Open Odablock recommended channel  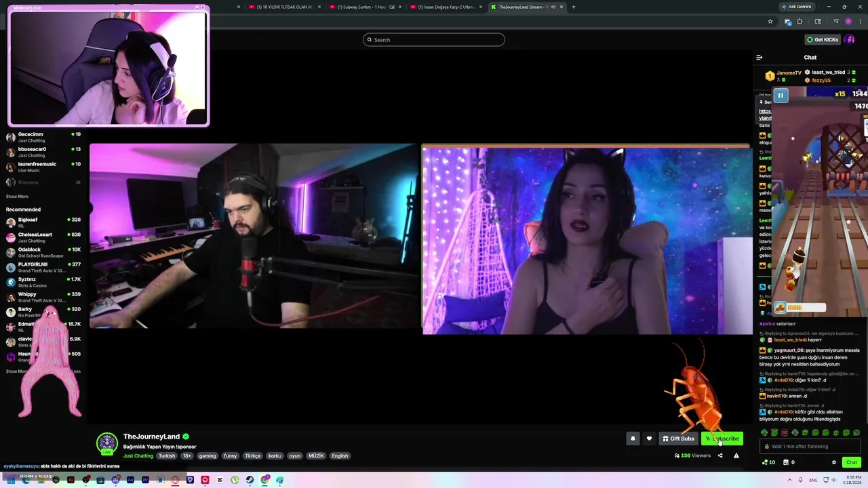coord(43,252)
